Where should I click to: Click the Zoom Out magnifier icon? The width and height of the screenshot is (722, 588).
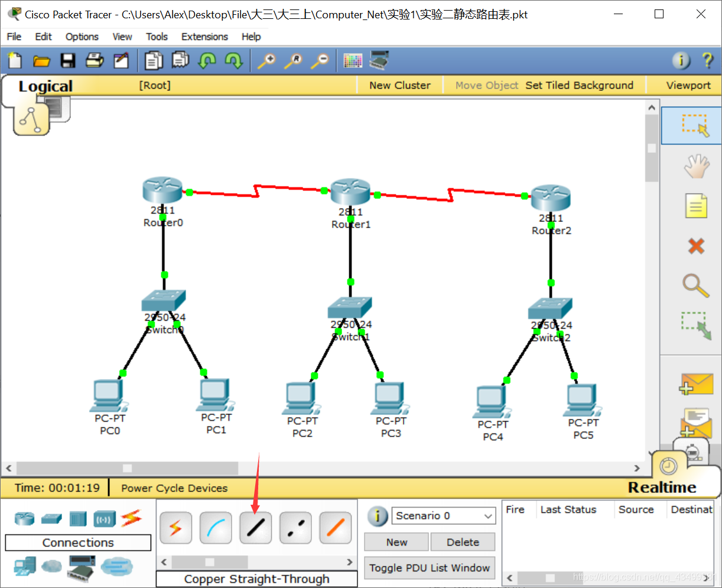(320, 60)
